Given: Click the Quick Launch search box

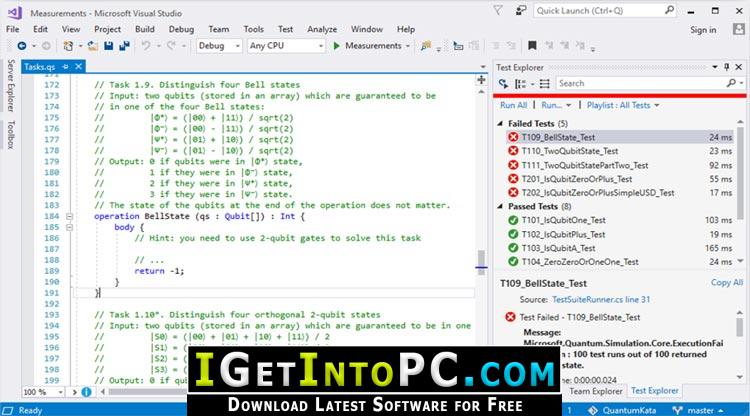Looking at the screenshot, I should point(605,11).
